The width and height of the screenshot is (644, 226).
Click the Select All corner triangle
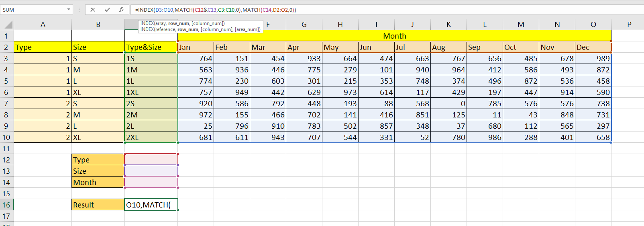tap(7, 25)
